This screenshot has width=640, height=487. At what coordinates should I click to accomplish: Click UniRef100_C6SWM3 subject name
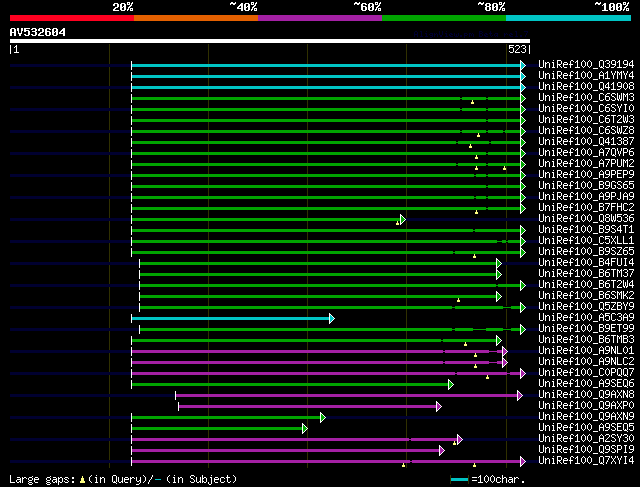tap(586, 98)
